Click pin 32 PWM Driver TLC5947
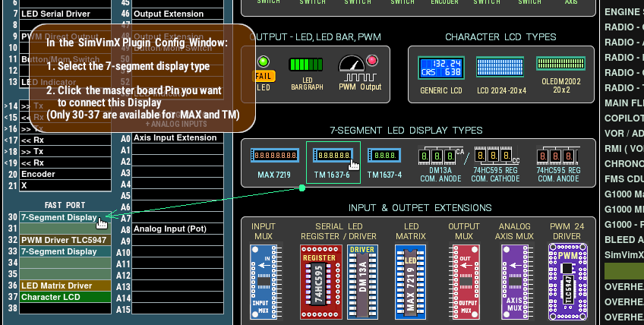 tap(65, 240)
